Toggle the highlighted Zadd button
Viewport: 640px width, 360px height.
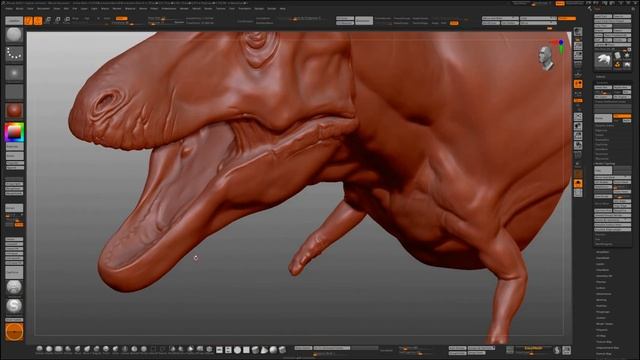121,18
